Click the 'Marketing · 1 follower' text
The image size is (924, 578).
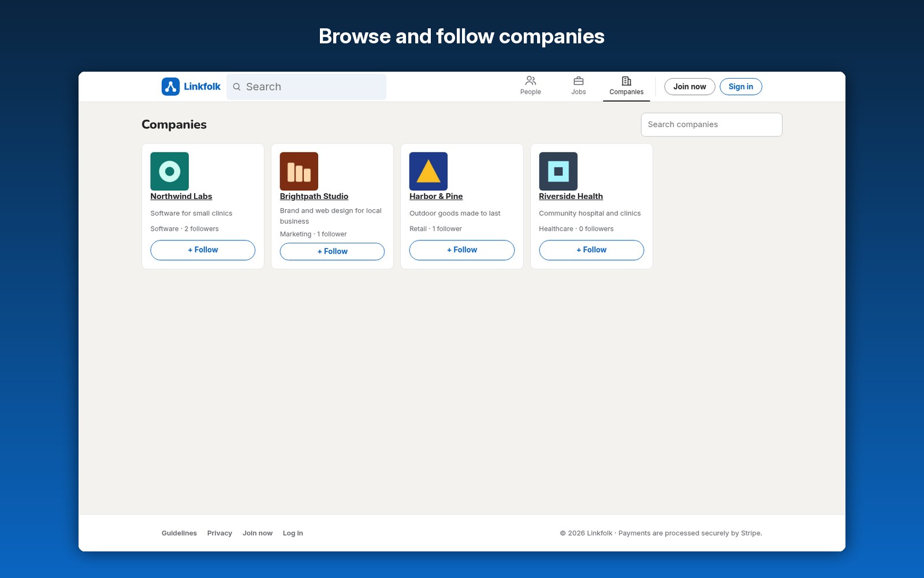(x=314, y=234)
